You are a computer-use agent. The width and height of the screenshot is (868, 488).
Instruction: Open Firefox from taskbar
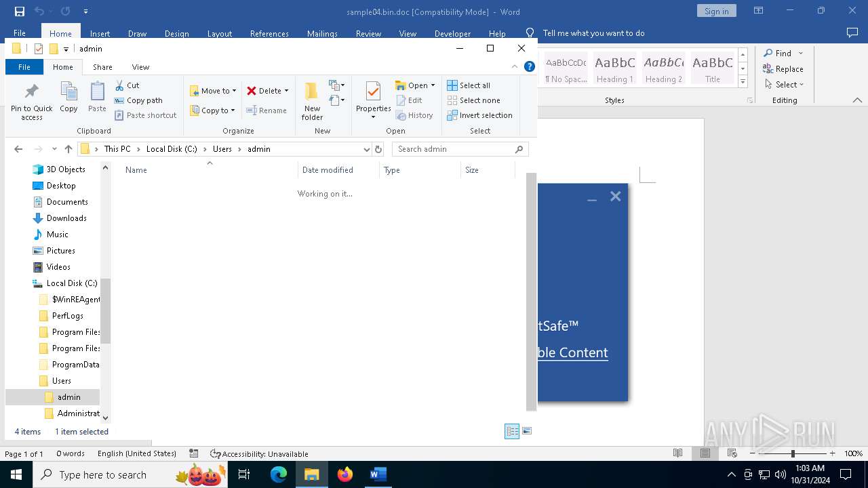tap(345, 474)
